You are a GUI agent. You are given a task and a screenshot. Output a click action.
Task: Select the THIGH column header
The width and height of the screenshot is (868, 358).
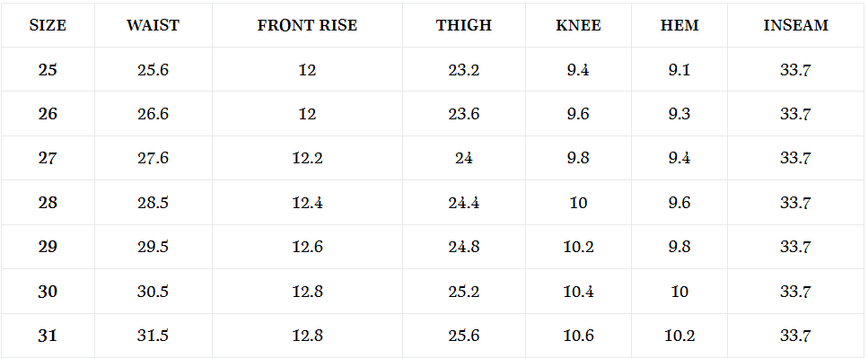[x=464, y=25]
